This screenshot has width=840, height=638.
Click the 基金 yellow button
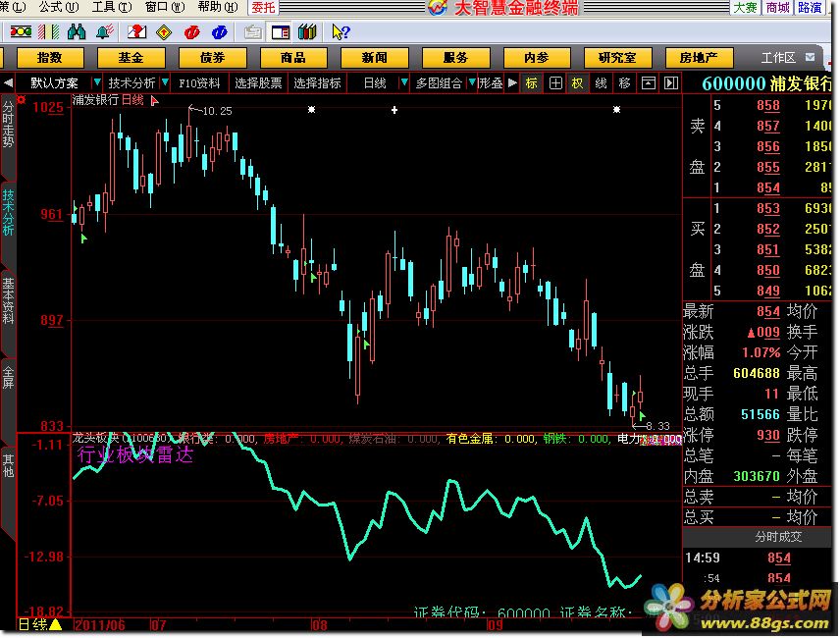click(x=131, y=57)
